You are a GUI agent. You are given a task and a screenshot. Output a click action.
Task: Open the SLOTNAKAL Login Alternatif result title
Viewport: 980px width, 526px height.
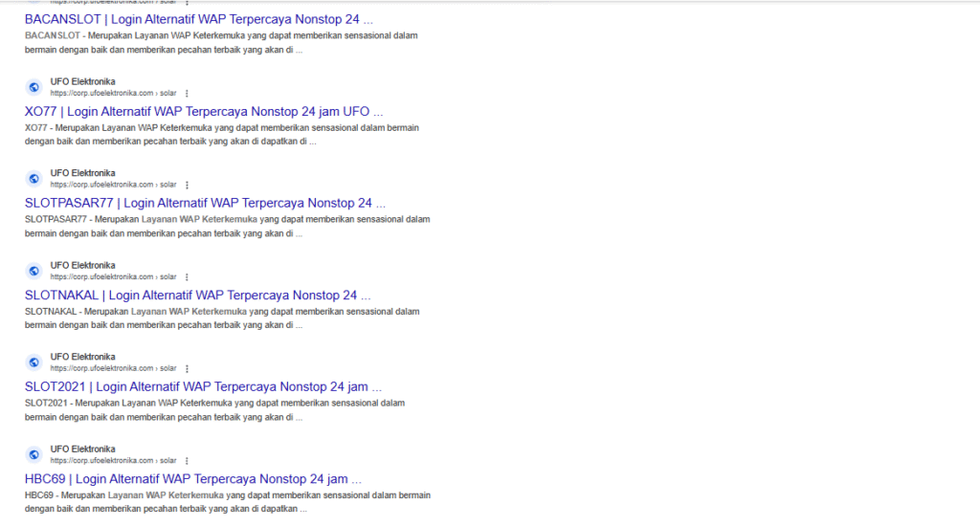(x=197, y=295)
